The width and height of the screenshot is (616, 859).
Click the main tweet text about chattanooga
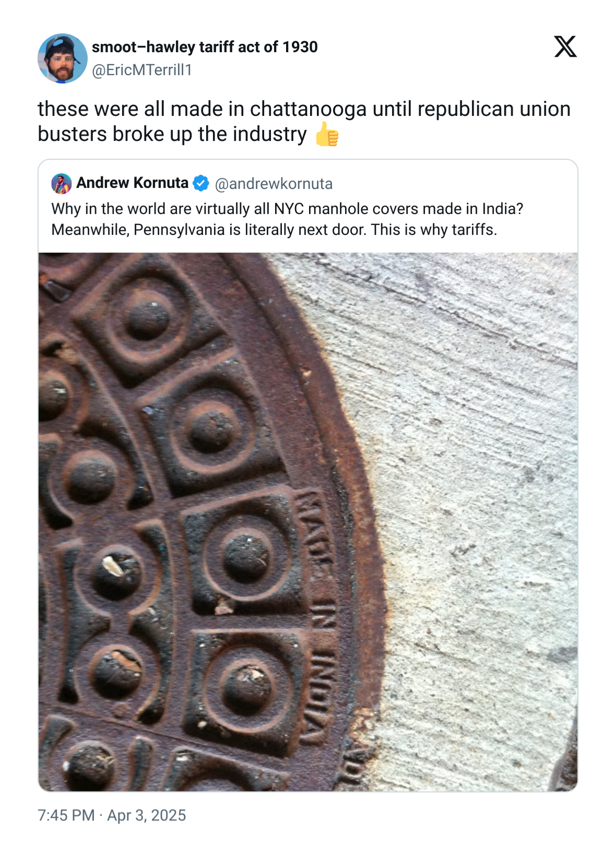click(x=304, y=122)
